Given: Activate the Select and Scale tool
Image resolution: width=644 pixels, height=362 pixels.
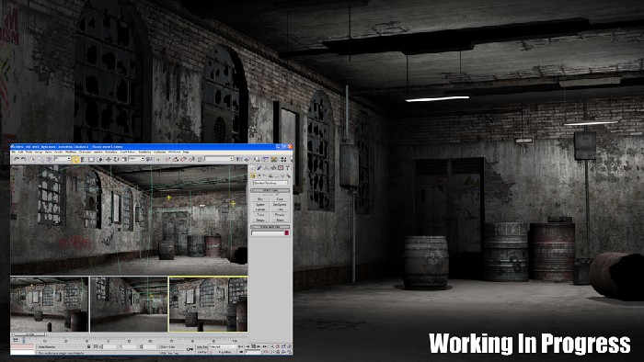Looking at the screenshot, I should [124, 159].
